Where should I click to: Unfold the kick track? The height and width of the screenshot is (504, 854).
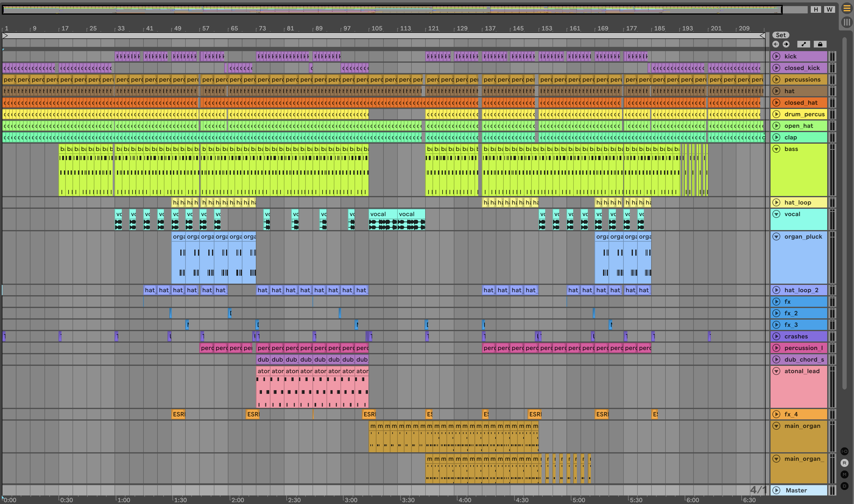tap(777, 56)
